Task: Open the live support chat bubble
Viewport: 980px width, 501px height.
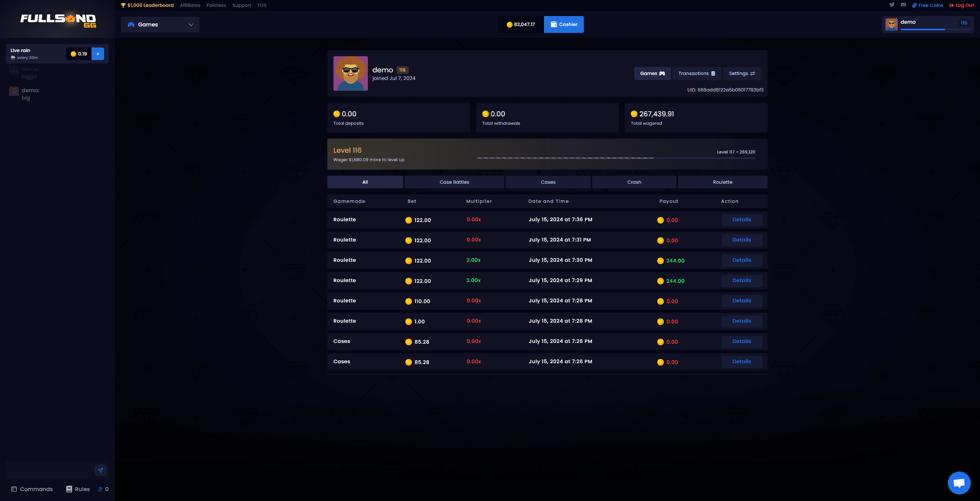Action: click(x=959, y=483)
